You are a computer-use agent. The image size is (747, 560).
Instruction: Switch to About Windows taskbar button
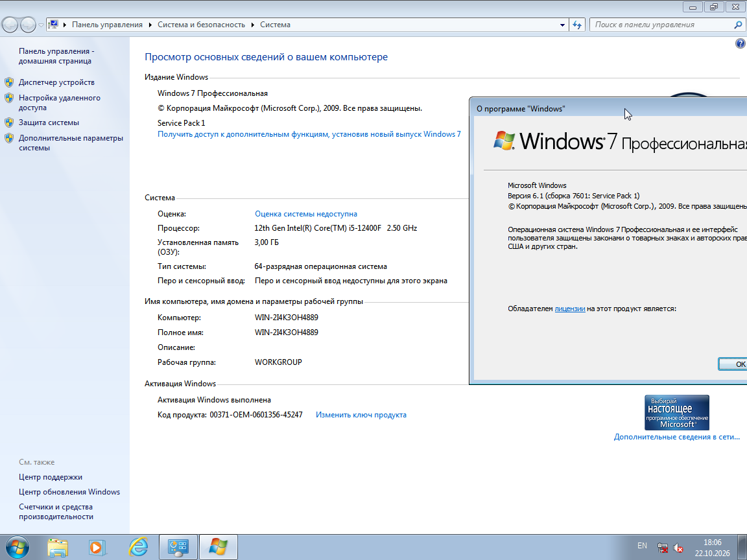pyautogui.click(x=218, y=547)
